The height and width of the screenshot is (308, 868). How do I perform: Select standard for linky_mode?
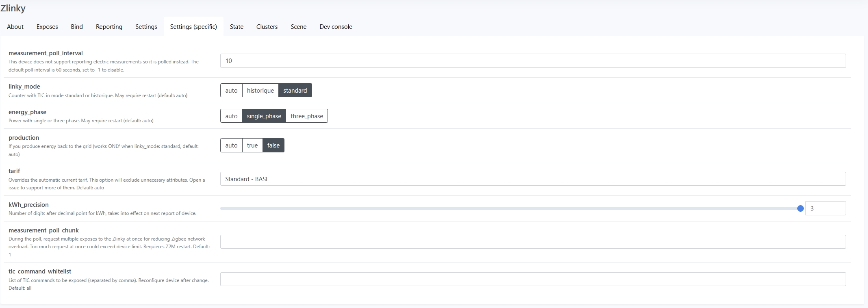(295, 91)
